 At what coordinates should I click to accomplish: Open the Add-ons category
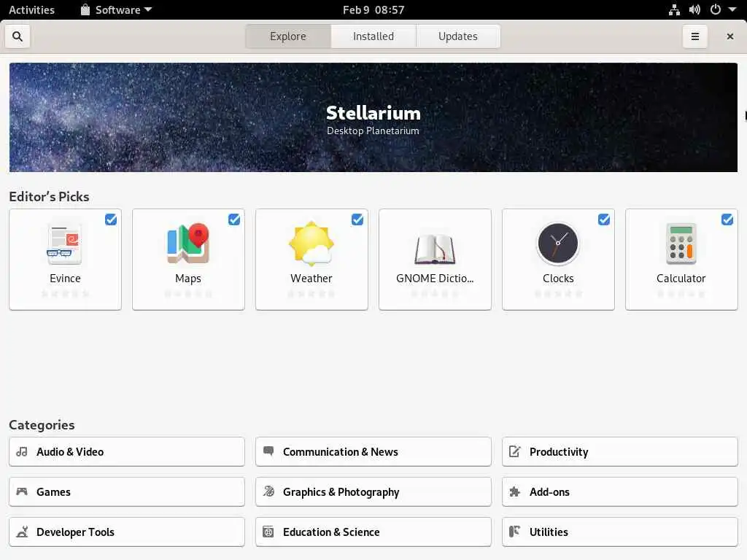point(620,491)
